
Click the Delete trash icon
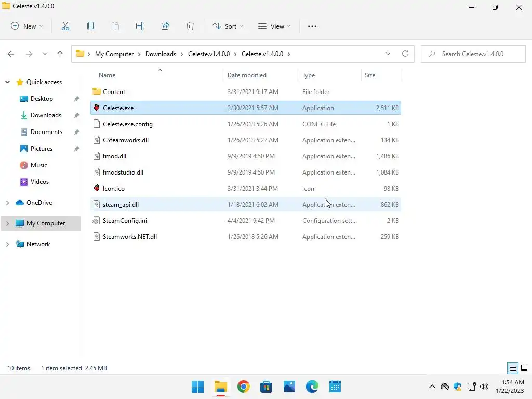click(190, 26)
